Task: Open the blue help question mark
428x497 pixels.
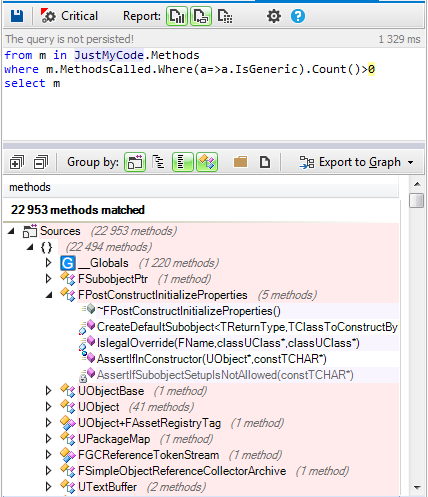Action: tap(298, 16)
